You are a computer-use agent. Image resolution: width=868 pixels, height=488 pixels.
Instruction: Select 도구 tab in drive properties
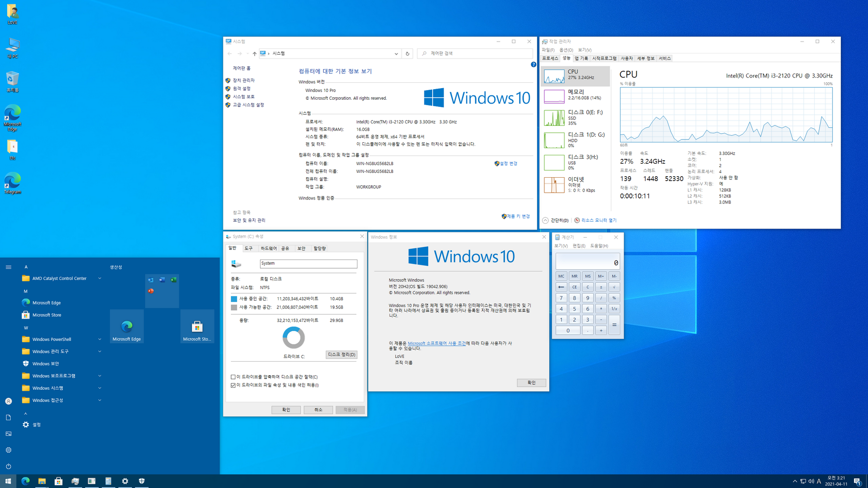click(248, 248)
